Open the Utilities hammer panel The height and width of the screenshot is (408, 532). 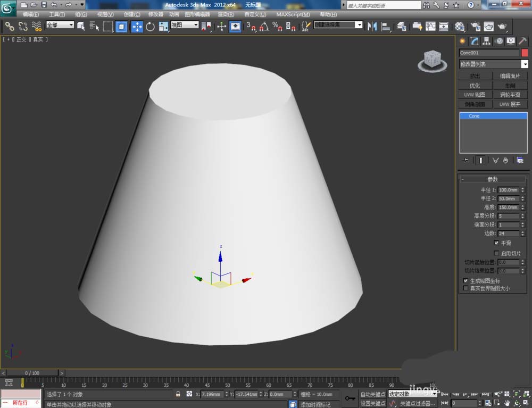pos(522,41)
